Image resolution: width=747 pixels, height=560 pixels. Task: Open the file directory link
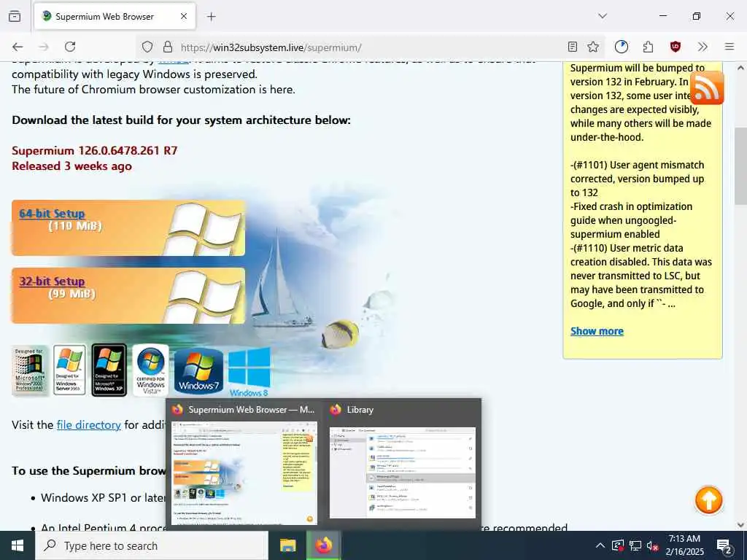point(88,425)
